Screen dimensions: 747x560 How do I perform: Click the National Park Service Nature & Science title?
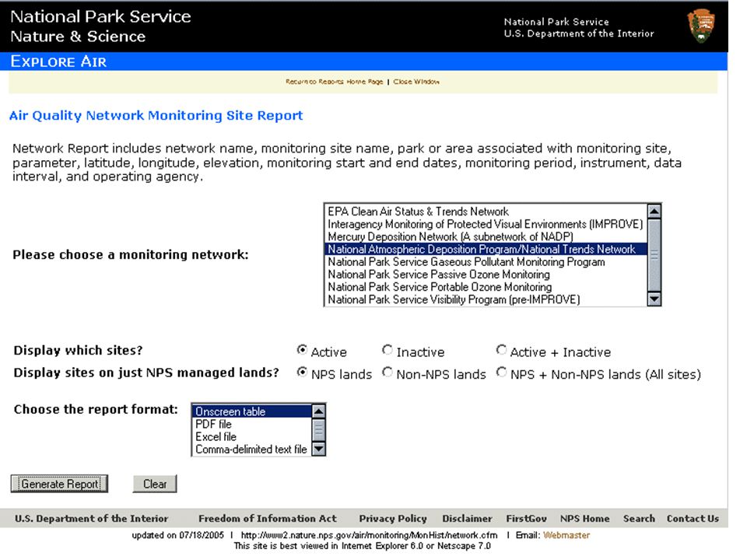click(100, 26)
